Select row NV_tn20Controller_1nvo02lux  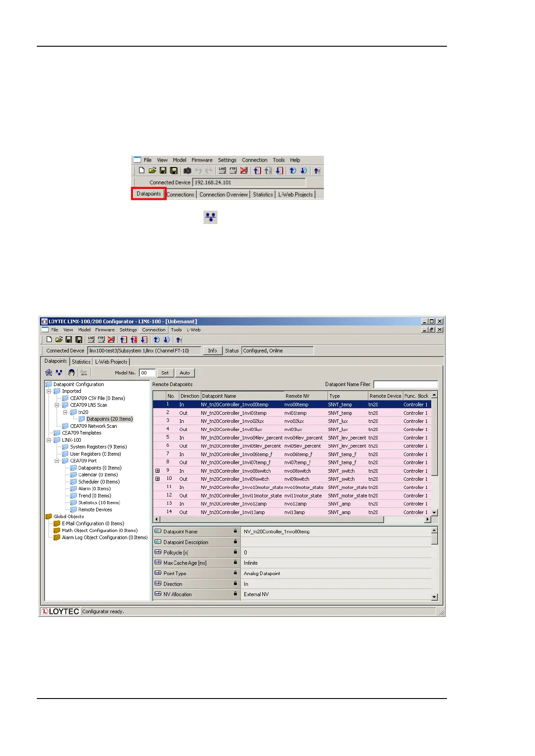tap(292, 421)
